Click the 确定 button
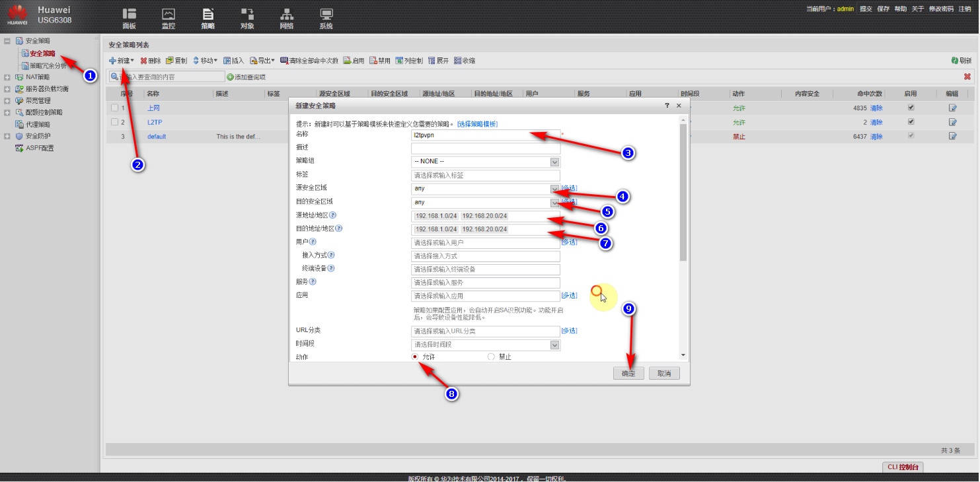Viewport: 980px width, 482px height. (628, 374)
